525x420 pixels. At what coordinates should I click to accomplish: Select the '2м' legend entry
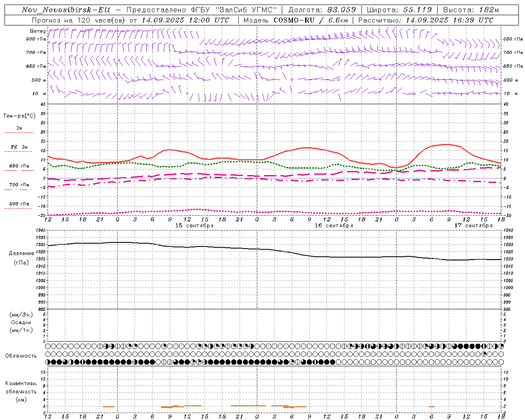19,128
